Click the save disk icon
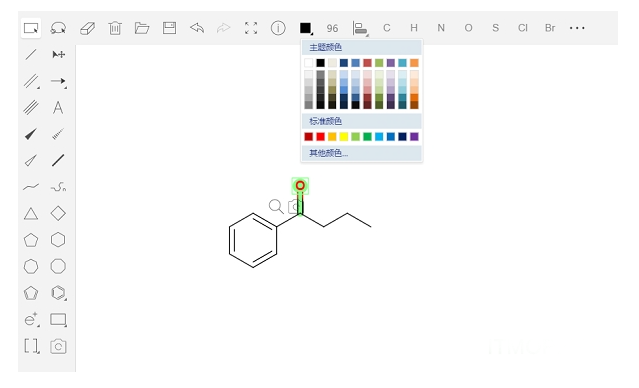639x388 pixels. pyautogui.click(x=169, y=28)
